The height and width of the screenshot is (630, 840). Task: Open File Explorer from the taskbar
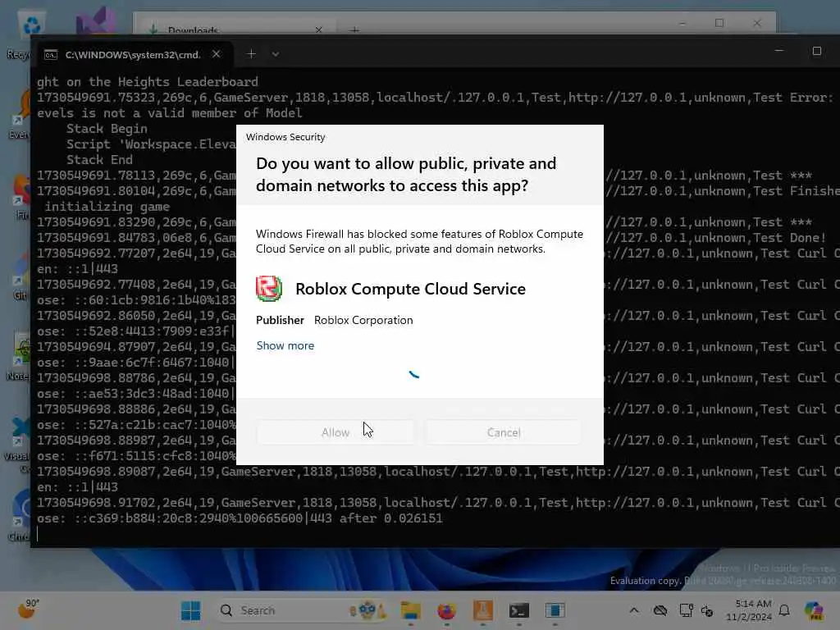[411, 610]
